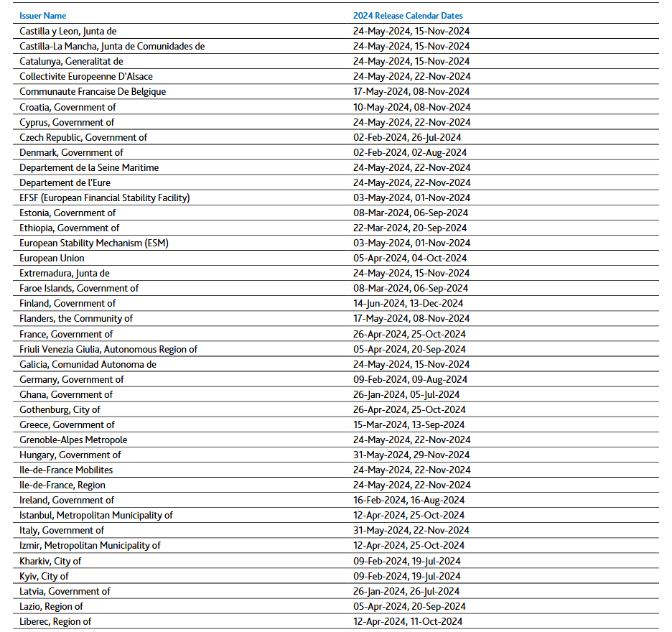Click on Denmark, Government of
672x632 pixels.
(x=71, y=152)
